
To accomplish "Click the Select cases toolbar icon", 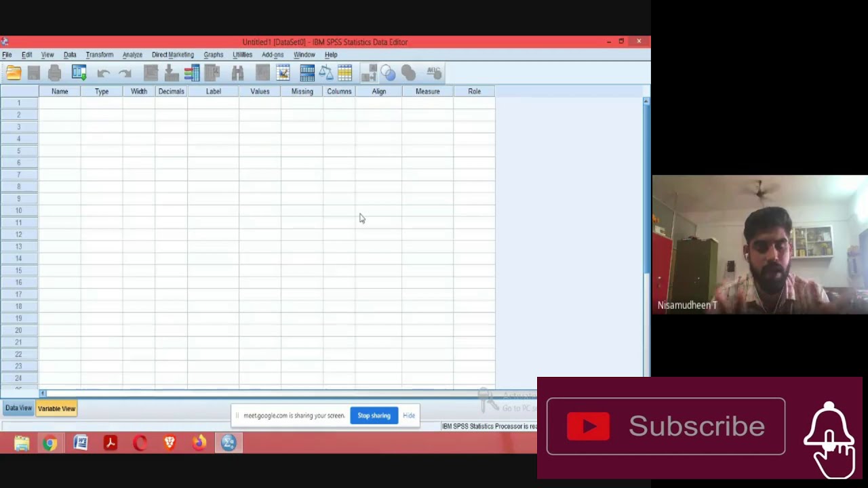I will 344,73.
